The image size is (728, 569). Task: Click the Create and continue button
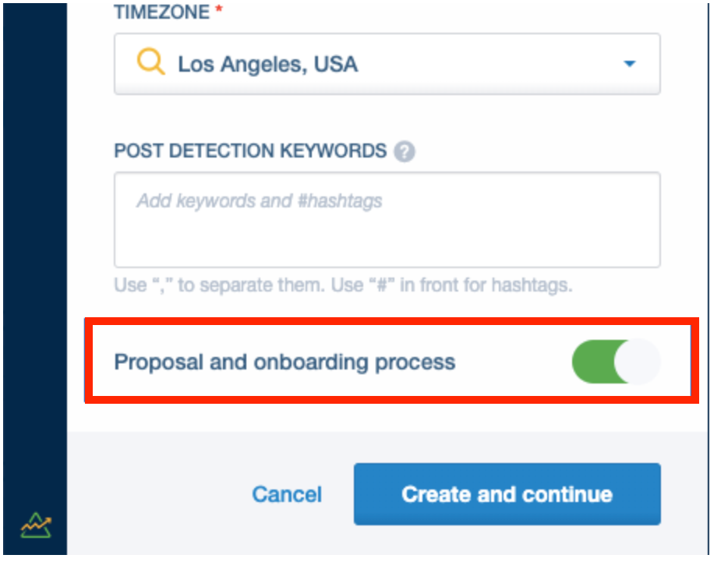pos(507,494)
